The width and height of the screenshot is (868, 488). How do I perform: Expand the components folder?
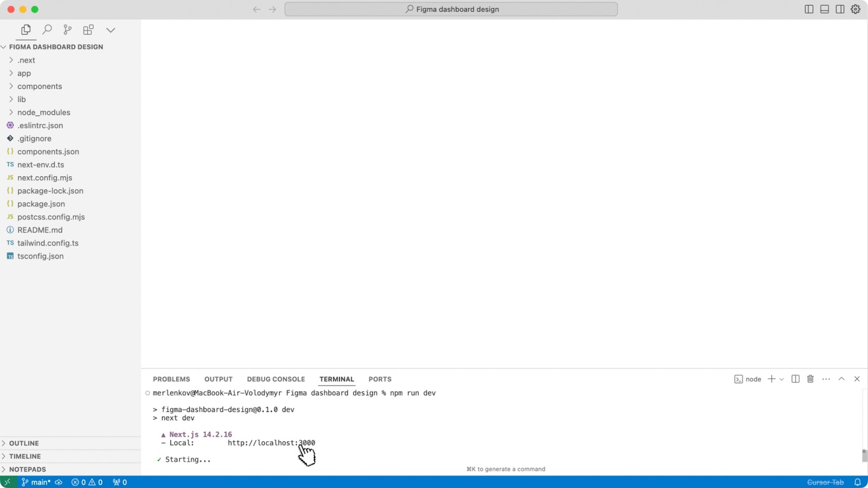pyautogui.click(x=40, y=86)
